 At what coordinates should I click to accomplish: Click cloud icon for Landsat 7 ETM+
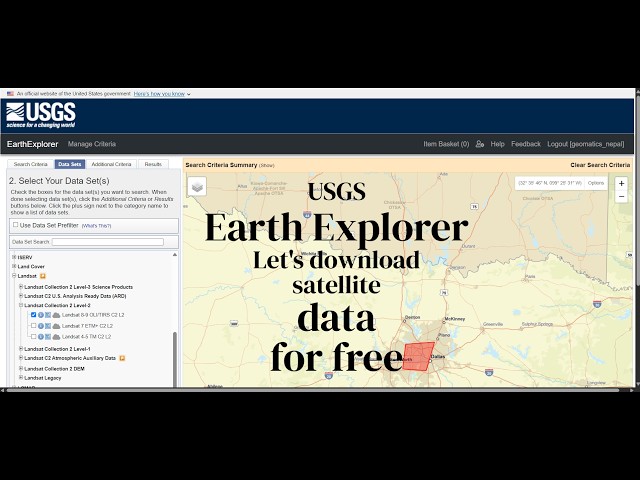tap(56, 326)
